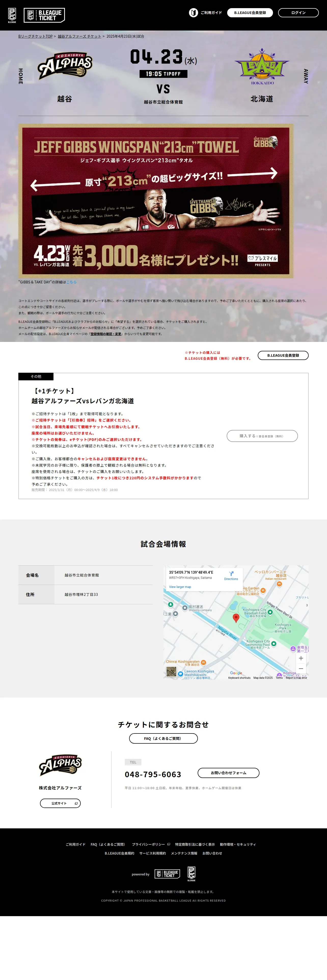
Task: Open サービス利用規約 footer link
Action: click(153, 853)
